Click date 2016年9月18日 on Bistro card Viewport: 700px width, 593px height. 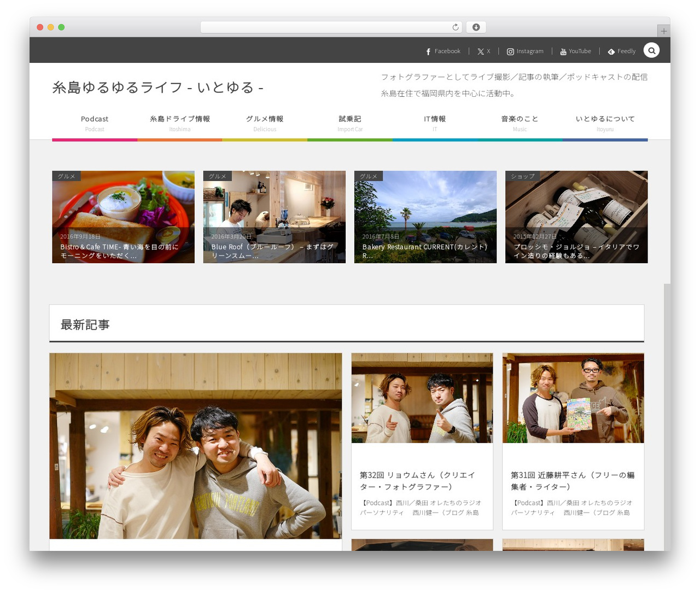point(80,236)
